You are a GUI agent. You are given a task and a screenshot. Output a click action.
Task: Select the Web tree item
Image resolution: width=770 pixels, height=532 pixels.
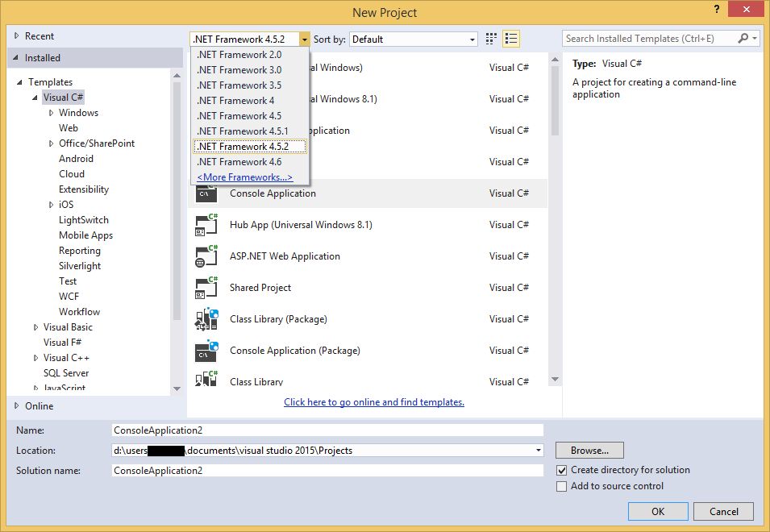tap(69, 128)
